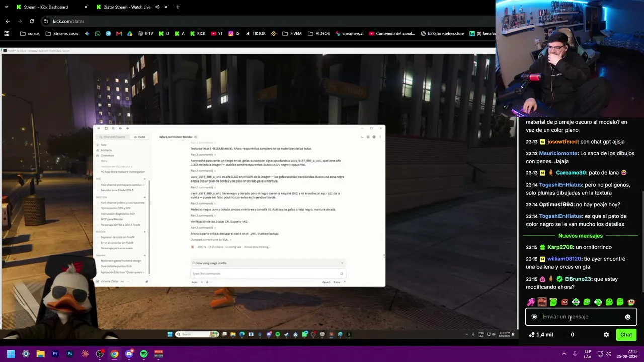Open the Binance bookmark icon
The width and height of the screenshot is (644, 362).
[274, 34]
